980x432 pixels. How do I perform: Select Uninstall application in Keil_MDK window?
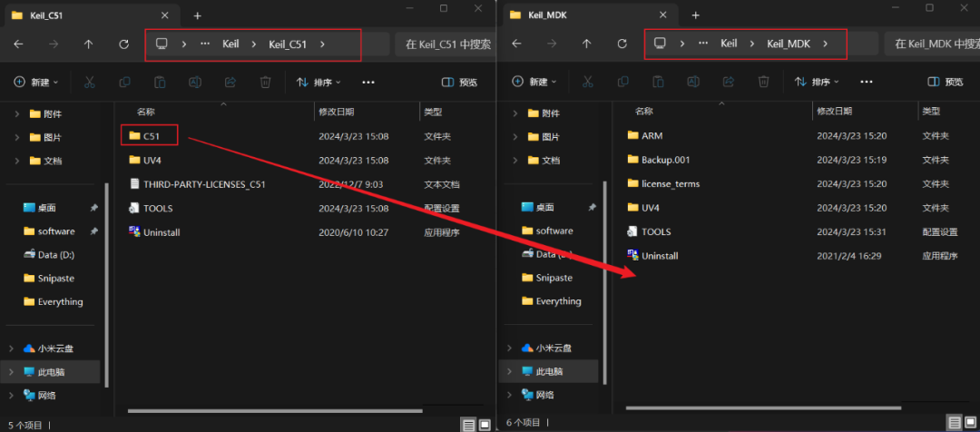click(652, 256)
